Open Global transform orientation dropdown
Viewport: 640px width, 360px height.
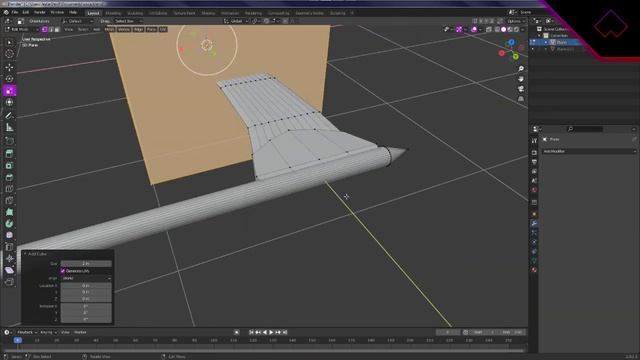[237, 21]
